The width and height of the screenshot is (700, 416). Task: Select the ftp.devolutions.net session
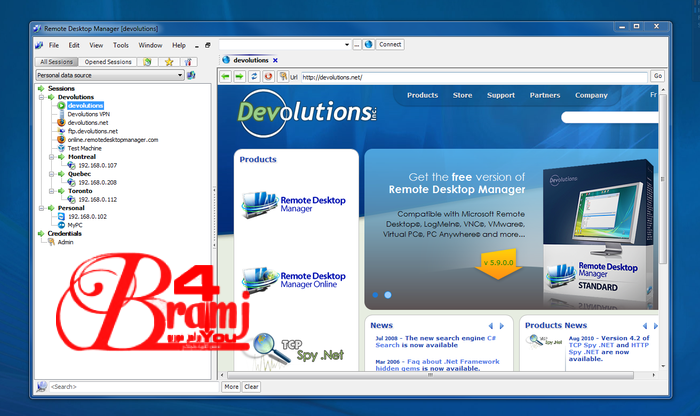click(x=92, y=131)
